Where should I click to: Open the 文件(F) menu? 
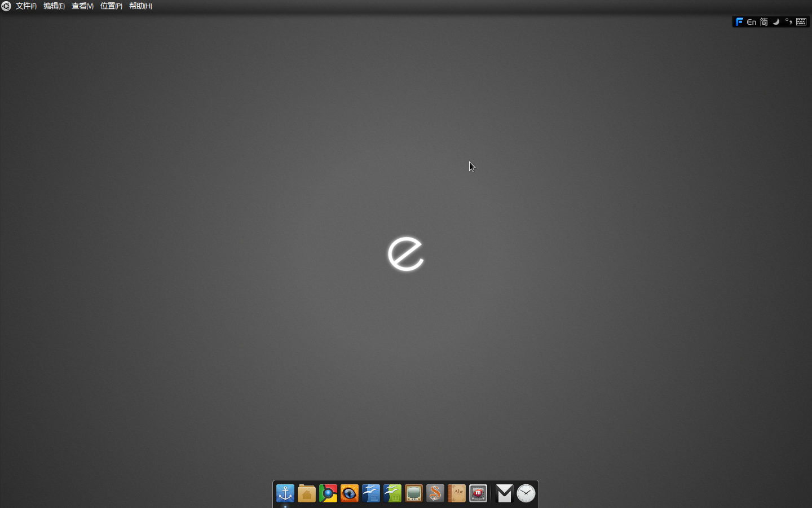[x=26, y=6]
